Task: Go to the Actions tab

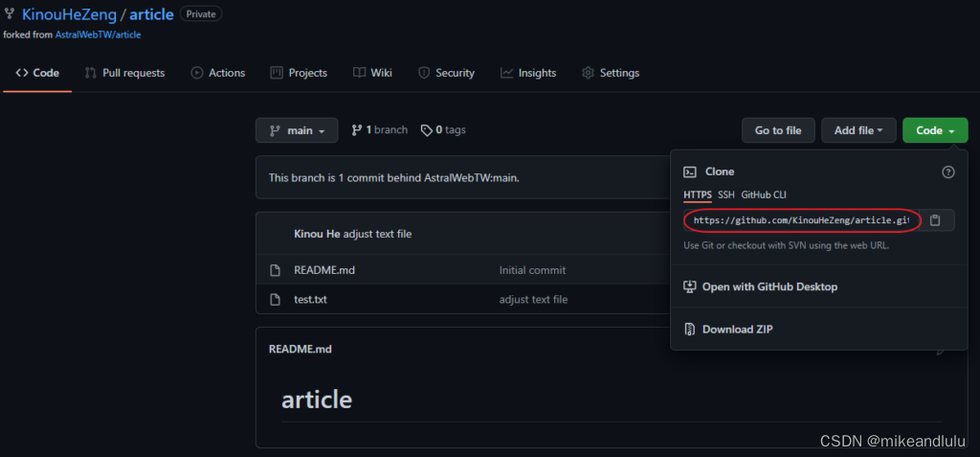Action: pos(218,73)
